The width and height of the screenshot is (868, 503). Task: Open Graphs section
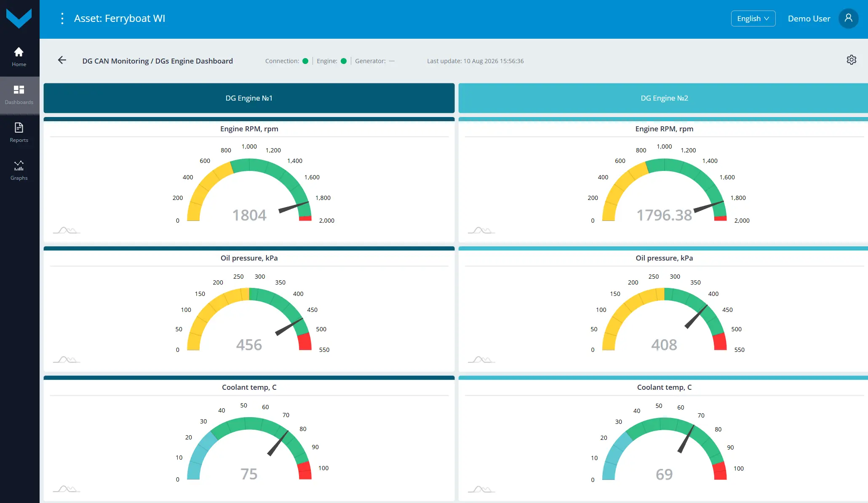pos(19,171)
